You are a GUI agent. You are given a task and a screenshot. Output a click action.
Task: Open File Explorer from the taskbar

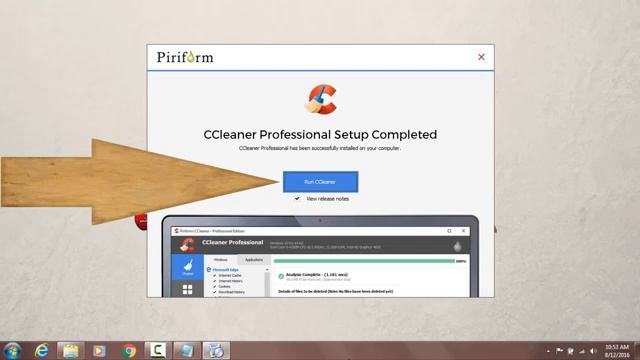tap(70, 351)
